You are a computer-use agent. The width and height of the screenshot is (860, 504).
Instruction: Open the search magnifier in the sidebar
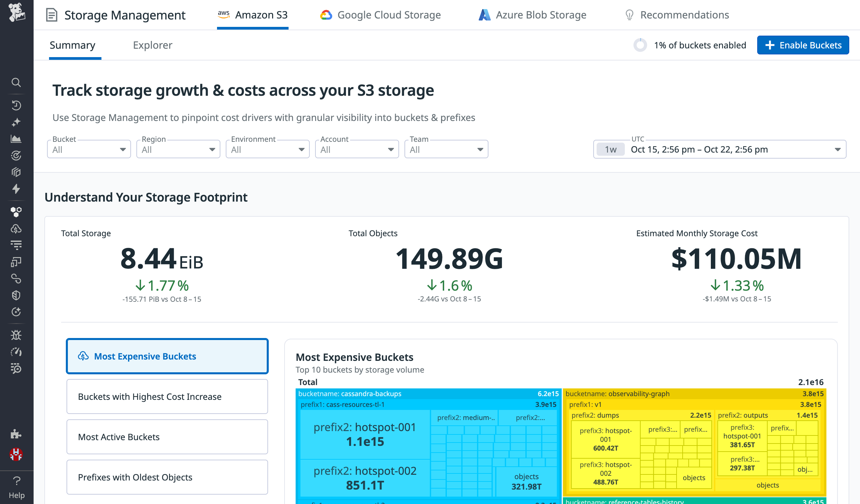pos(16,82)
